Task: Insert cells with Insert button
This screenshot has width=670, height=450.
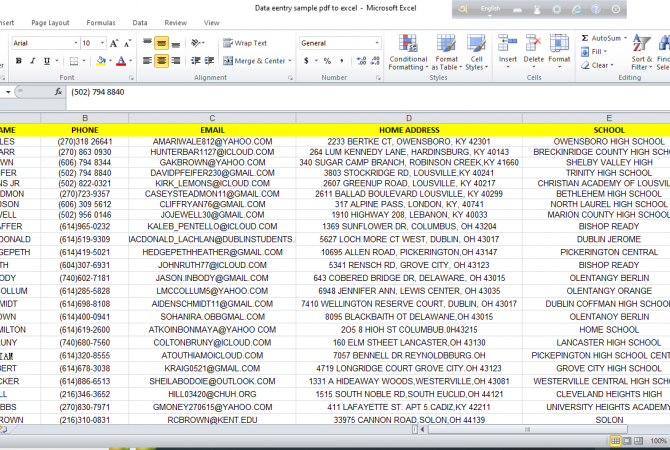Action: [x=508, y=51]
